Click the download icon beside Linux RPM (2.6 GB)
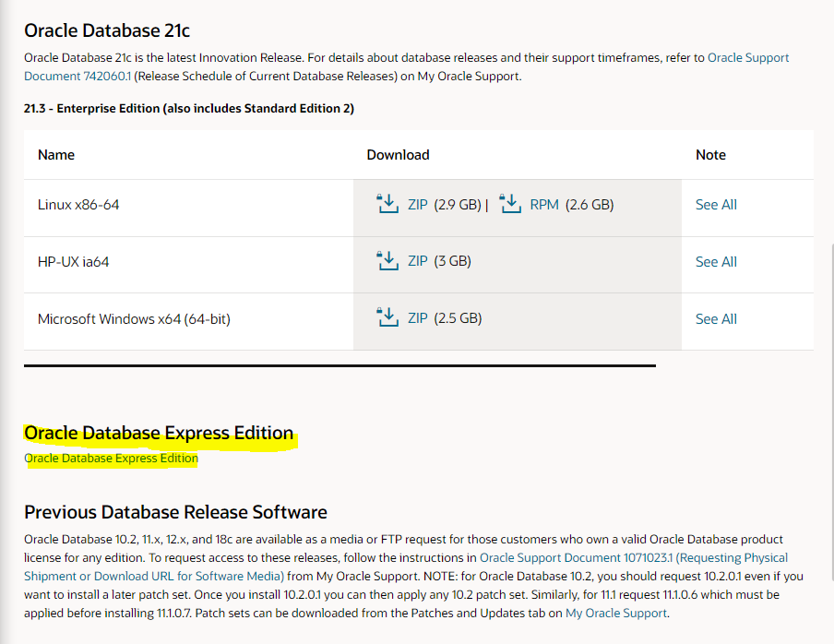 (x=510, y=204)
